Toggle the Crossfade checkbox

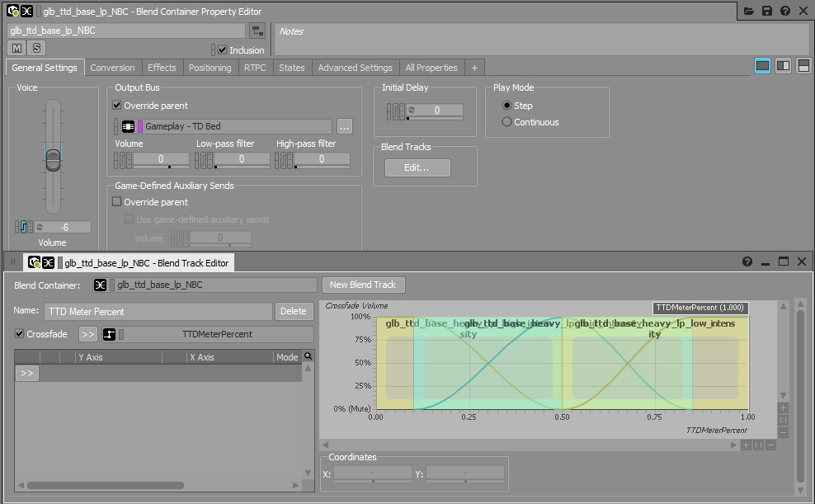coord(19,333)
